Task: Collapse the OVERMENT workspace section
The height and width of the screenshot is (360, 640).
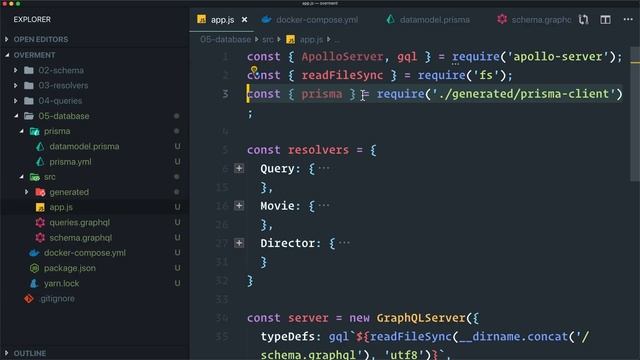Action: (x=7, y=55)
